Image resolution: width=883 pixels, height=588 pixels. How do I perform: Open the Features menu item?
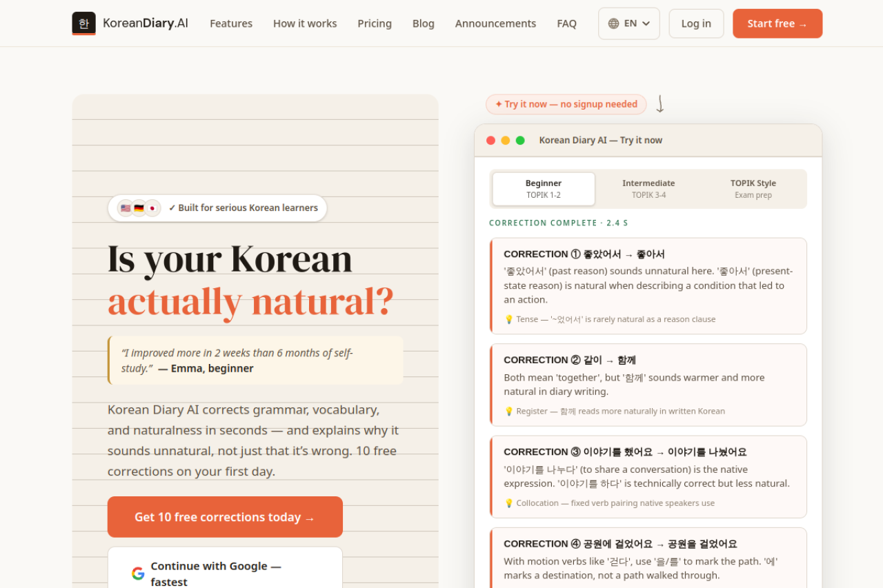pyautogui.click(x=231, y=23)
